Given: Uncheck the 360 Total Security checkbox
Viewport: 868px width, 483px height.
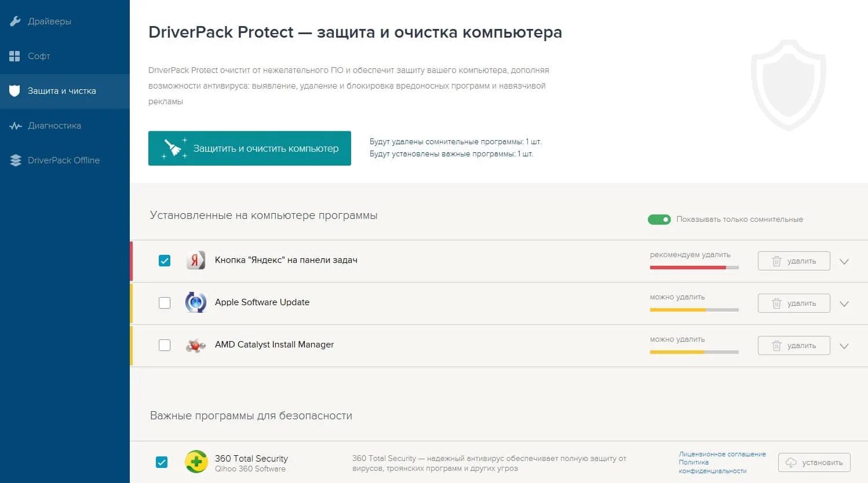Looking at the screenshot, I should pyautogui.click(x=162, y=462).
